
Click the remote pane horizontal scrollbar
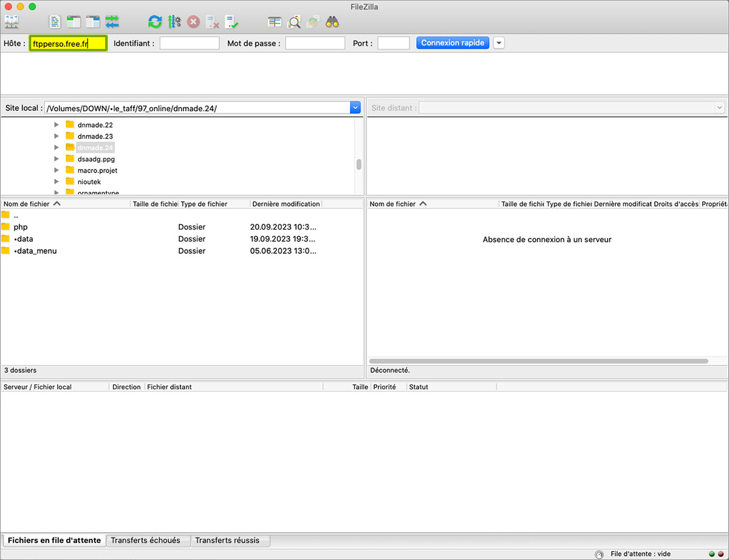(538, 361)
